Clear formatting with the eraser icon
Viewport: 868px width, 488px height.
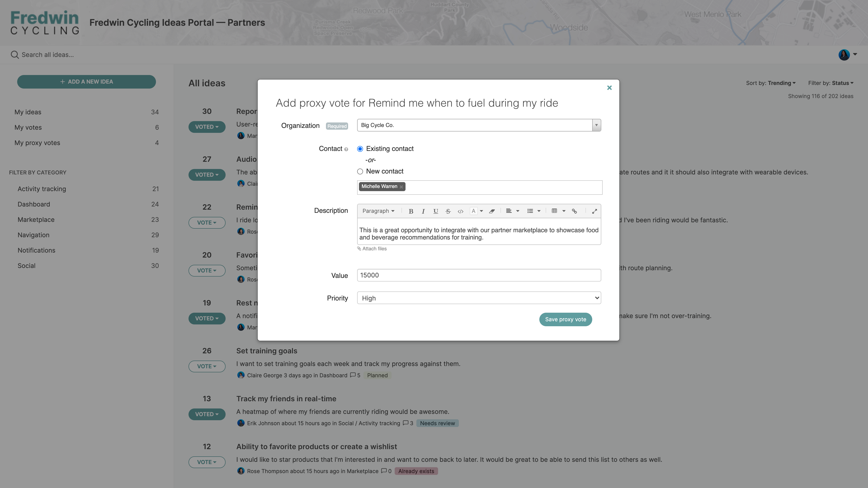point(492,211)
